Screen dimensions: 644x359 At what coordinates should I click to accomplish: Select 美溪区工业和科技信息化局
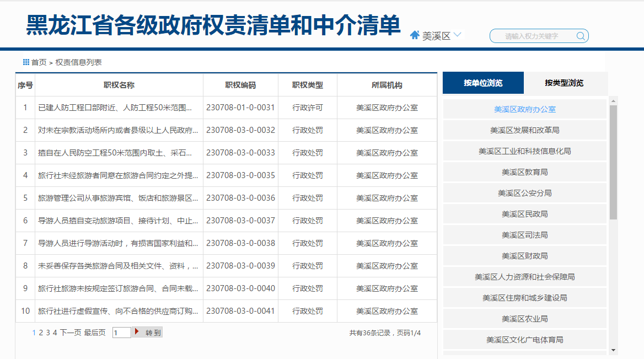524,151
